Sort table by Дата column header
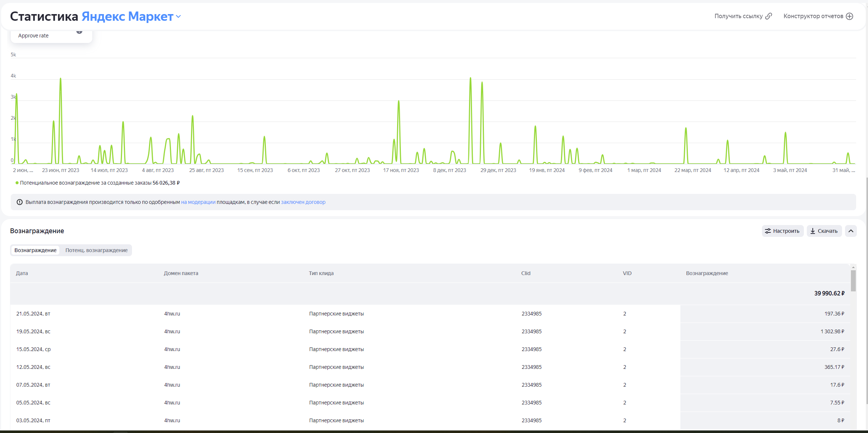The width and height of the screenshot is (868, 433). pos(22,273)
